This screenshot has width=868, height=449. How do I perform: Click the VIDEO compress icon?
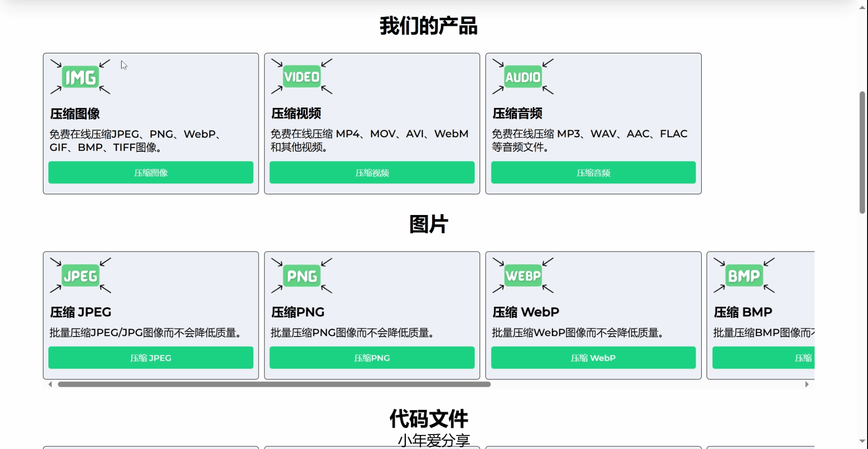coord(302,77)
